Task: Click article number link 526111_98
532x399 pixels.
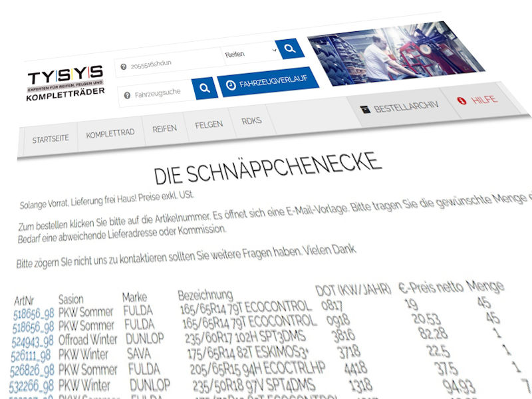Action: (x=31, y=356)
